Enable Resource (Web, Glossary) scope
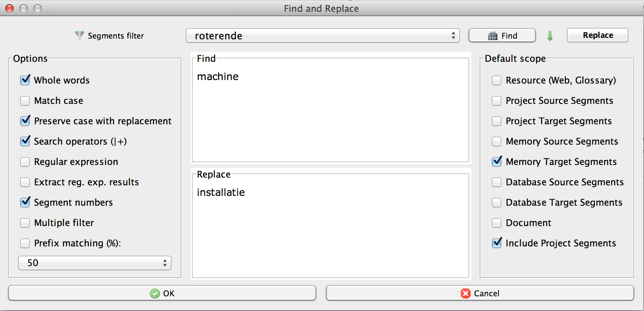 click(x=497, y=80)
